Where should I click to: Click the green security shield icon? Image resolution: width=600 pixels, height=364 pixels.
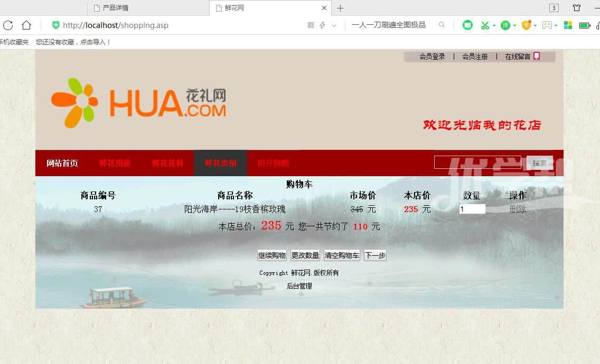[55, 25]
